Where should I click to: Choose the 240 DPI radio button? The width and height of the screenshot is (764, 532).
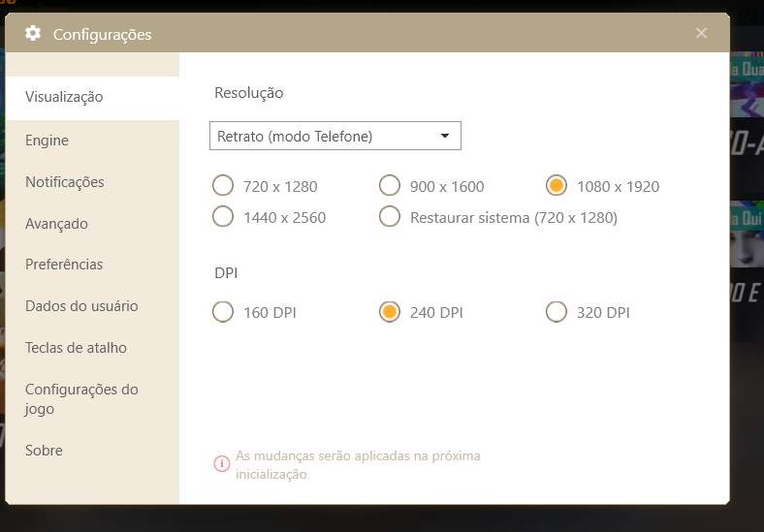tap(390, 312)
